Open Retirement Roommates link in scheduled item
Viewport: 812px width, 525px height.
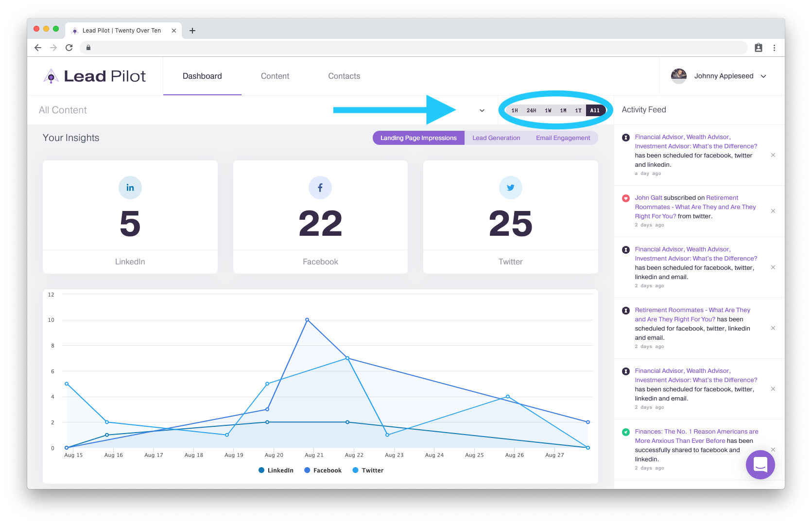coord(692,315)
